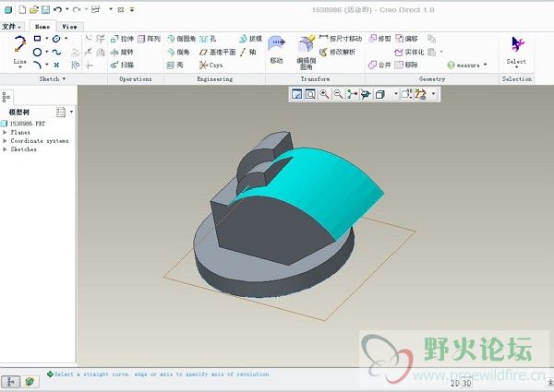Switch to 2D mode in status bar
The height and width of the screenshot is (392, 554).
[455, 383]
